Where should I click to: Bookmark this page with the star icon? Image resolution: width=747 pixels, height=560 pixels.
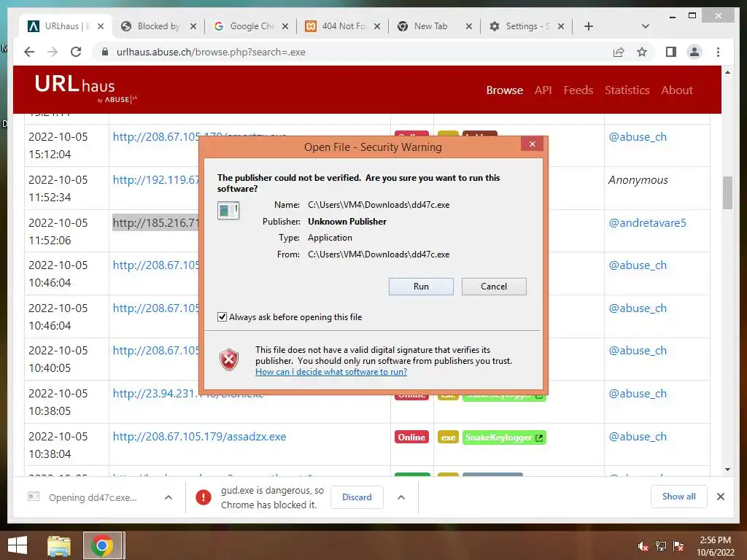642,52
